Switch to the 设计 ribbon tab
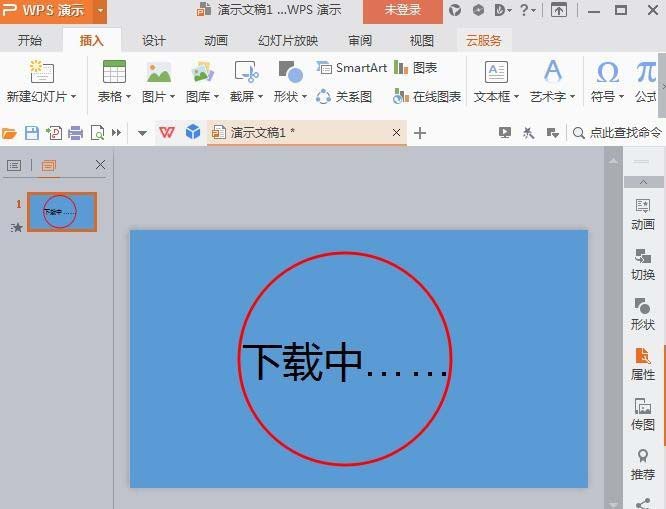The width and height of the screenshot is (666, 509). pyautogui.click(x=154, y=41)
